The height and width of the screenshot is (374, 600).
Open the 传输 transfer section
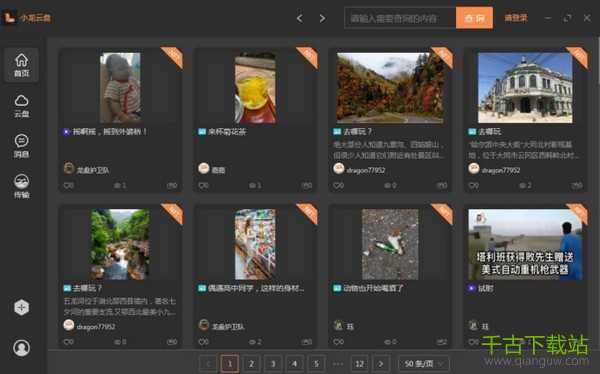click(x=21, y=187)
